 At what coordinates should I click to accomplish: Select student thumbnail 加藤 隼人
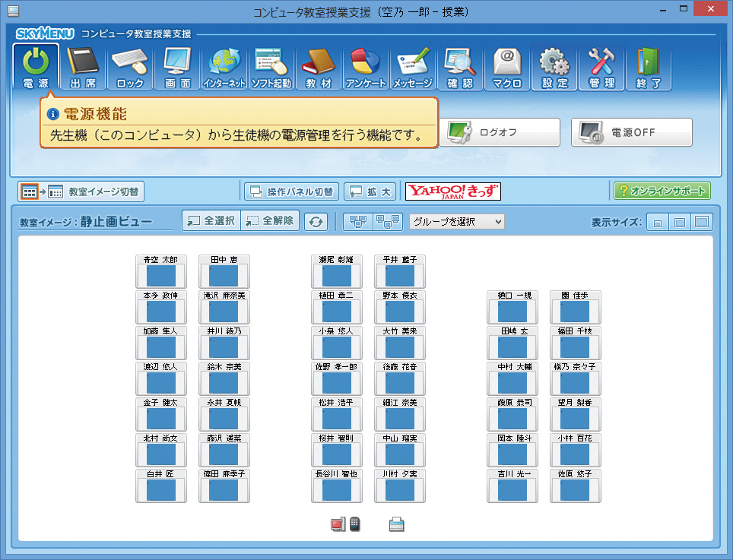160,343
